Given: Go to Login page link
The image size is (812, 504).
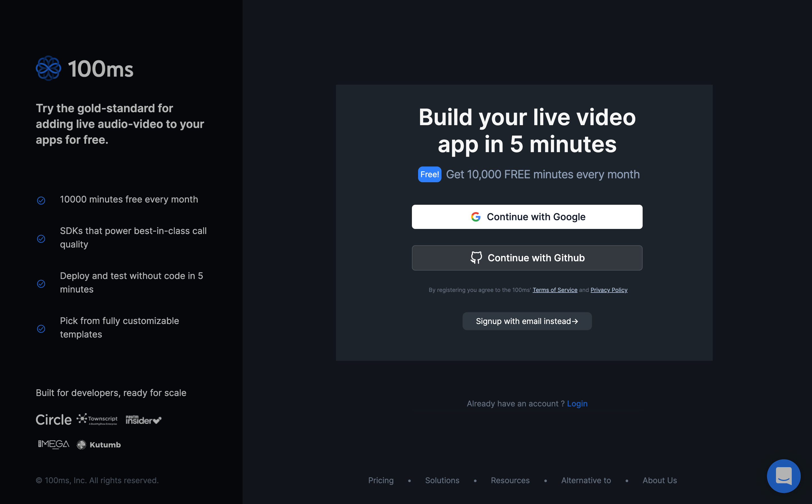Looking at the screenshot, I should tap(577, 404).
